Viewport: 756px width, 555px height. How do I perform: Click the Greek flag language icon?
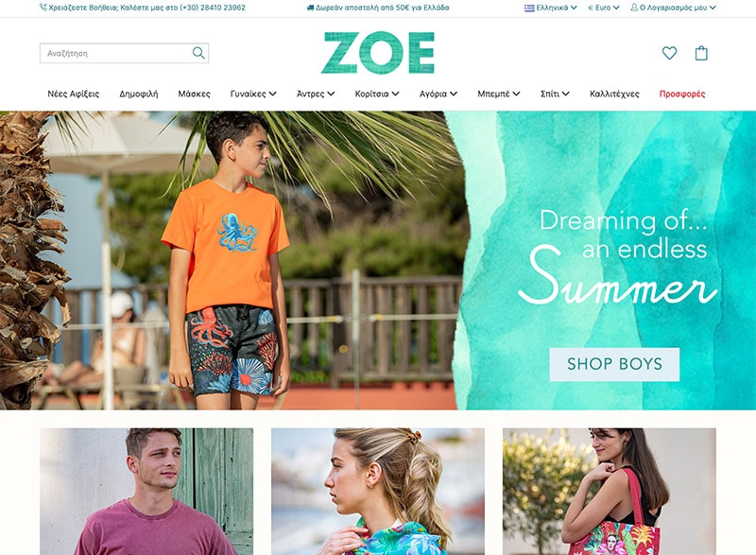point(529,8)
